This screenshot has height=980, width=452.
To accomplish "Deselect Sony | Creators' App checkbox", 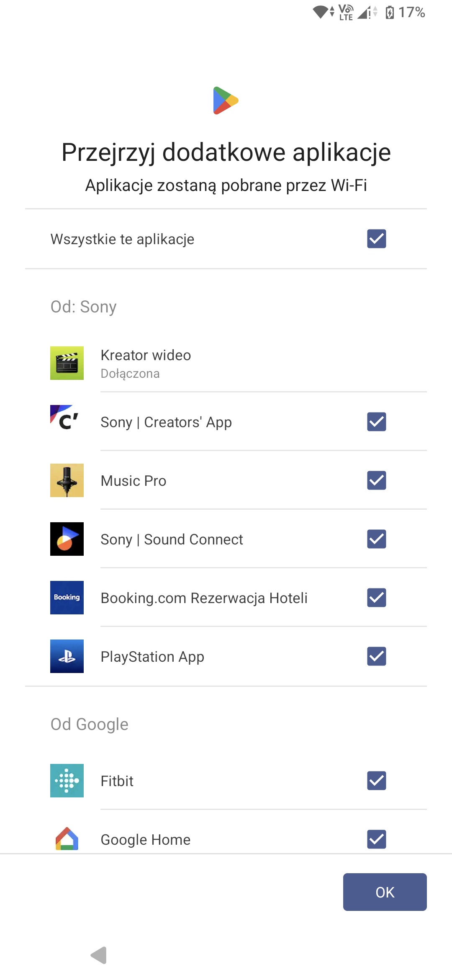I will [377, 422].
